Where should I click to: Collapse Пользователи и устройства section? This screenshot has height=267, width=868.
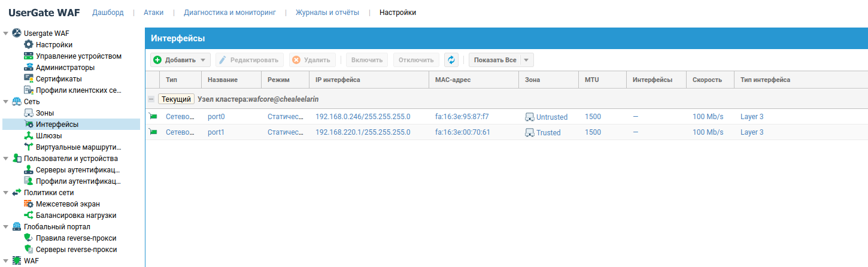pyautogui.click(x=6, y=158)
